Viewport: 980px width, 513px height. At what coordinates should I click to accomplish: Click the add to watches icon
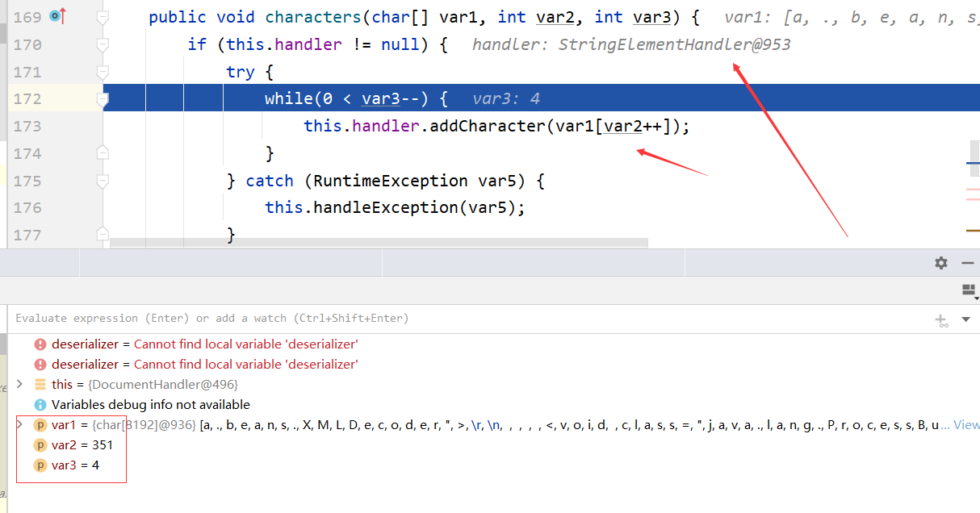(x=941, y=319)
